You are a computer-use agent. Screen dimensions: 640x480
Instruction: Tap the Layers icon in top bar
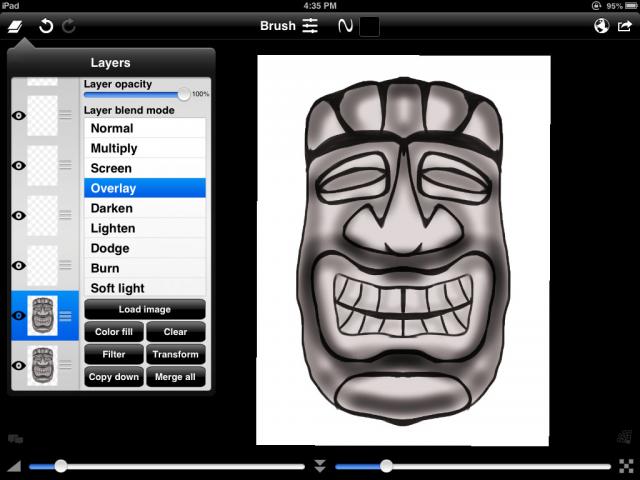pos(16,26)
